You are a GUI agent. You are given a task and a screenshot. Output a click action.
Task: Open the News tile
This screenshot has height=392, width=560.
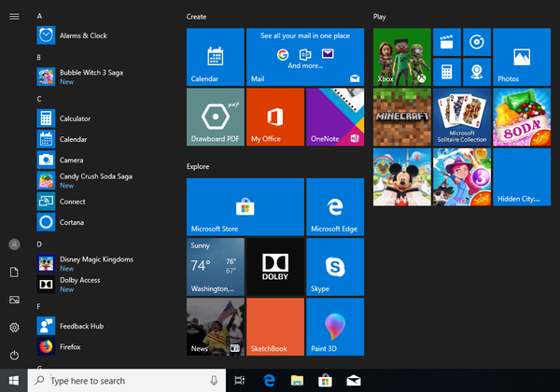pyautogui.click(x=216, y=327)
